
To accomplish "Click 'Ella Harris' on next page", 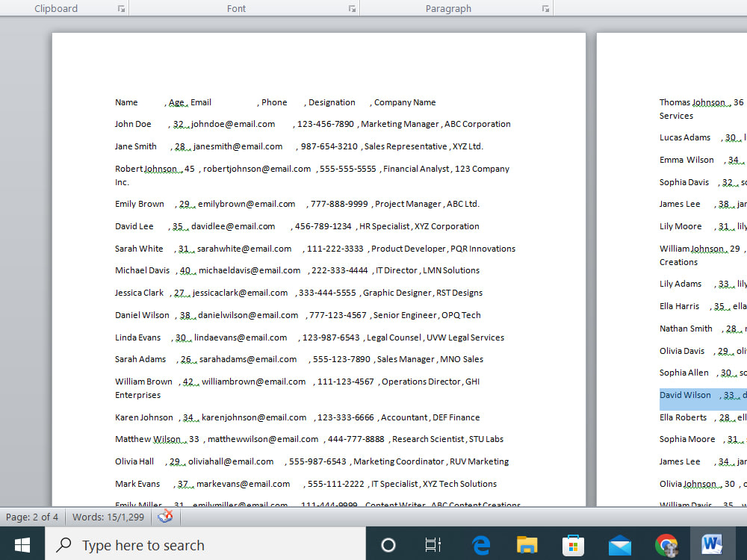I will [679, 306].
